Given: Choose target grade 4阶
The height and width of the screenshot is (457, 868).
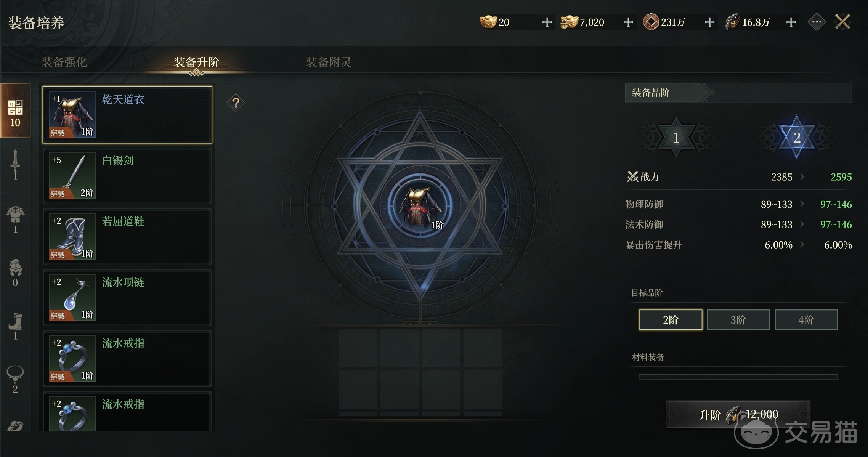Looking at the screenshot, I should (806, 320).
